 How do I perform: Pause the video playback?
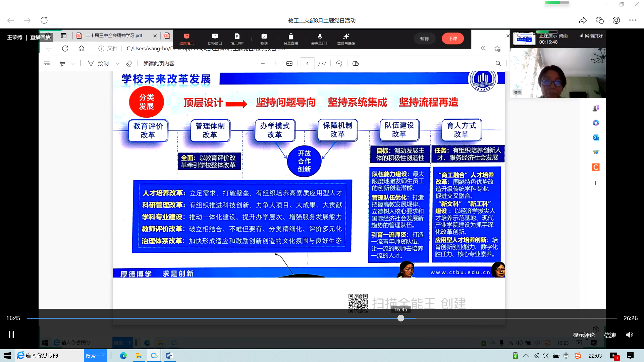[x=11, y=335]
